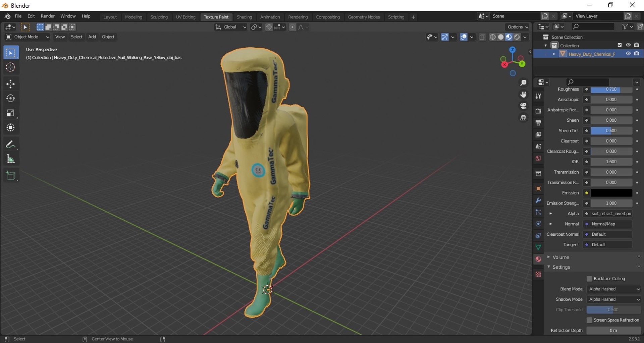Activate the Cursor tool

click(x=11, y=67)
